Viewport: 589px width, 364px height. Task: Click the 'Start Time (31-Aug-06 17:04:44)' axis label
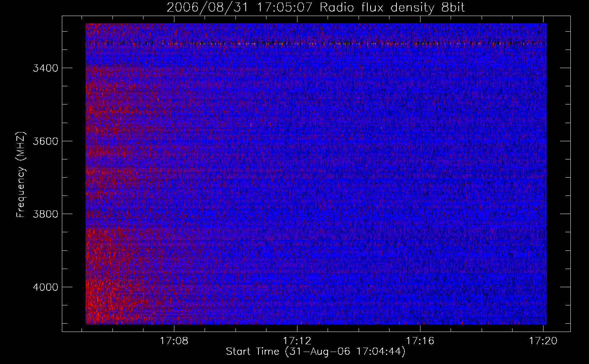(x=316, y=352)
